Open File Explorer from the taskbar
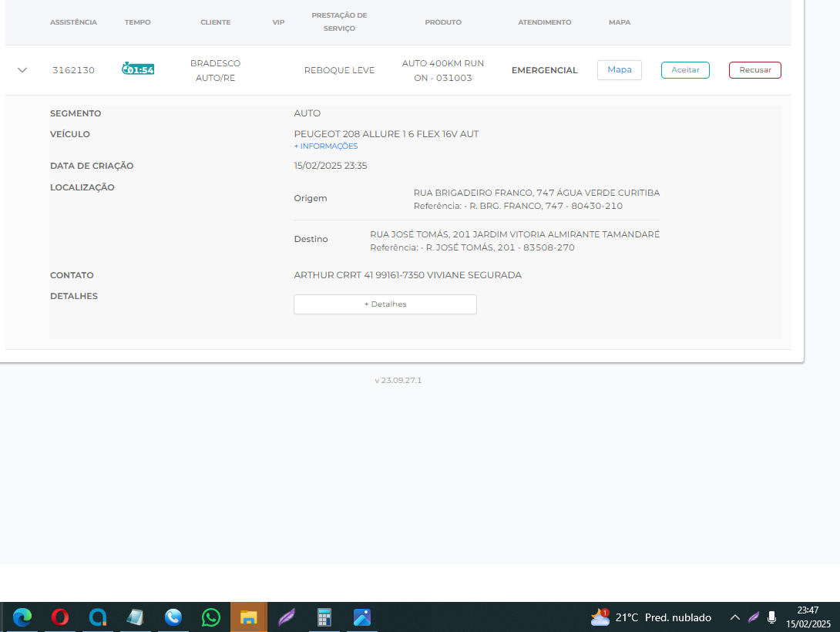Screen dimensions: 840x632 (x=249, y=617)
